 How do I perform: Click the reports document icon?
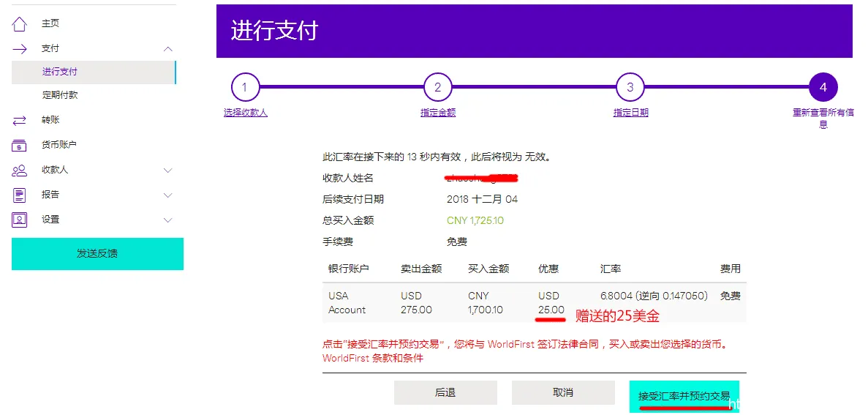coord(19,195)
